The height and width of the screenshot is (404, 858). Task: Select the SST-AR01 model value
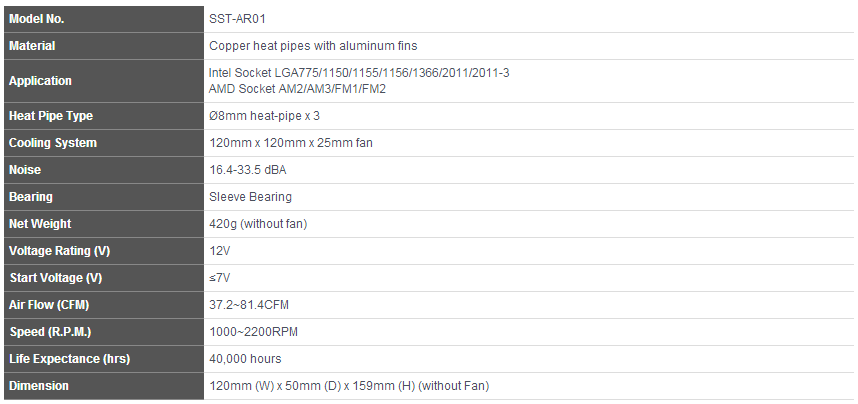tap(237, 19)
